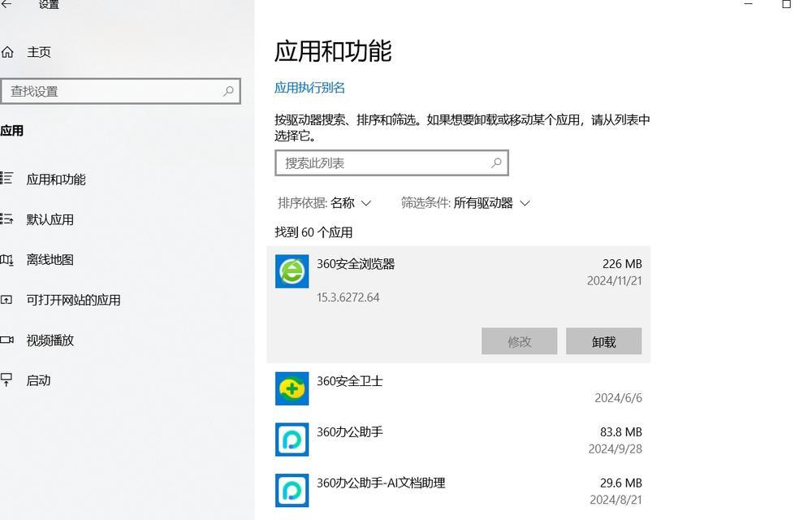Open the 启动 settings page

pyautogui.click(x=38, y=380)
